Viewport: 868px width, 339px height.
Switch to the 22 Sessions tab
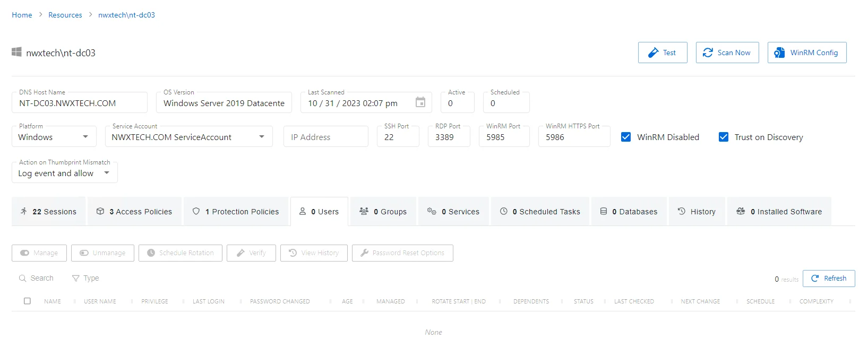48,212
